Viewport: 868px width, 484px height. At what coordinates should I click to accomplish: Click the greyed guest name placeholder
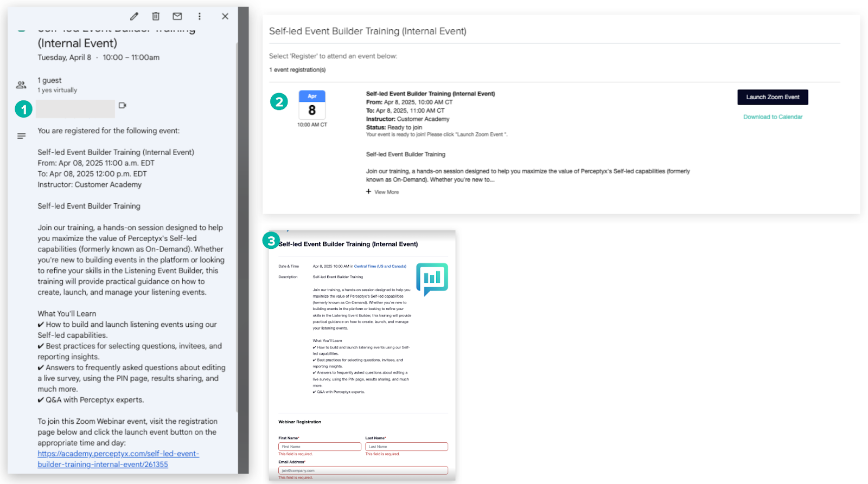[75, 108]
